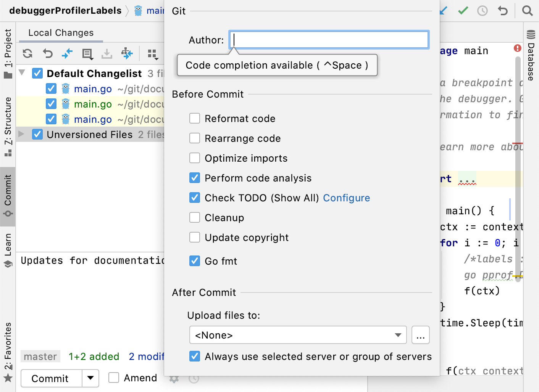539x392 pixels.
Task: Disable the Go fmt checkbox
Action: 195,261
